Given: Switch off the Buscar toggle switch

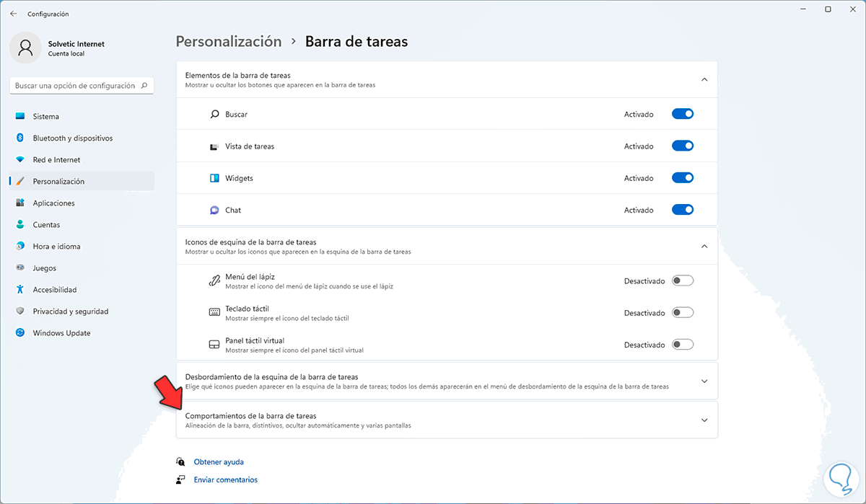Looking at the screenshot, I should click(x=682, y=114).
